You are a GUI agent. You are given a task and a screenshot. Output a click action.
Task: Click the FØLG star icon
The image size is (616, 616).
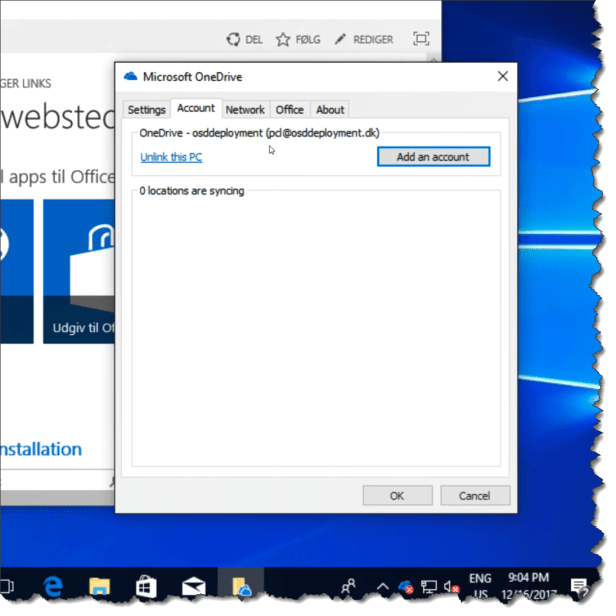[x=283, y=40]
